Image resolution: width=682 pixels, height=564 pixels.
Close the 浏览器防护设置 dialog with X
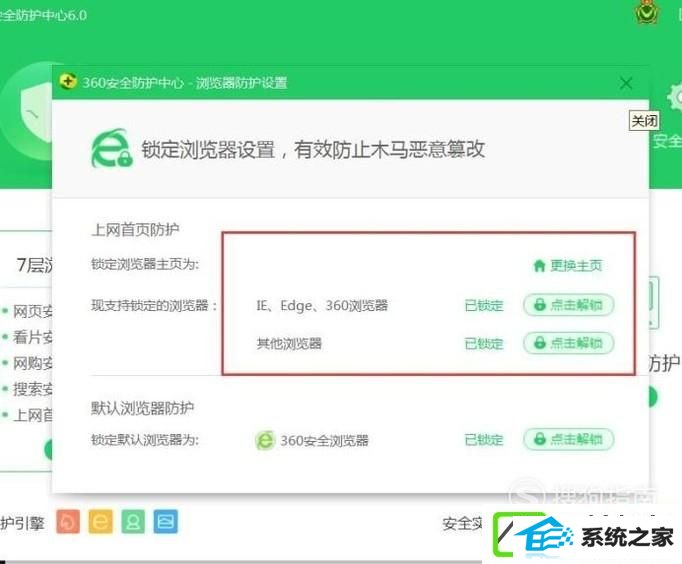point(626,83)
